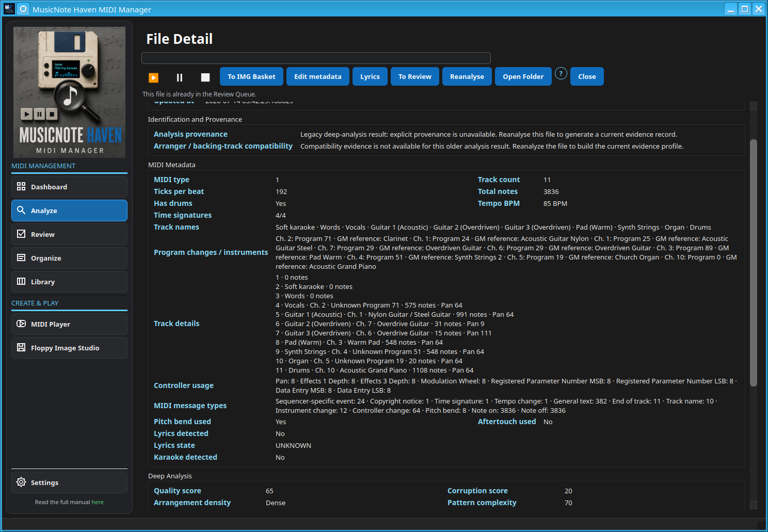Go to the Review section
Screen dimensions: 768x532
[x=69, y=234]
